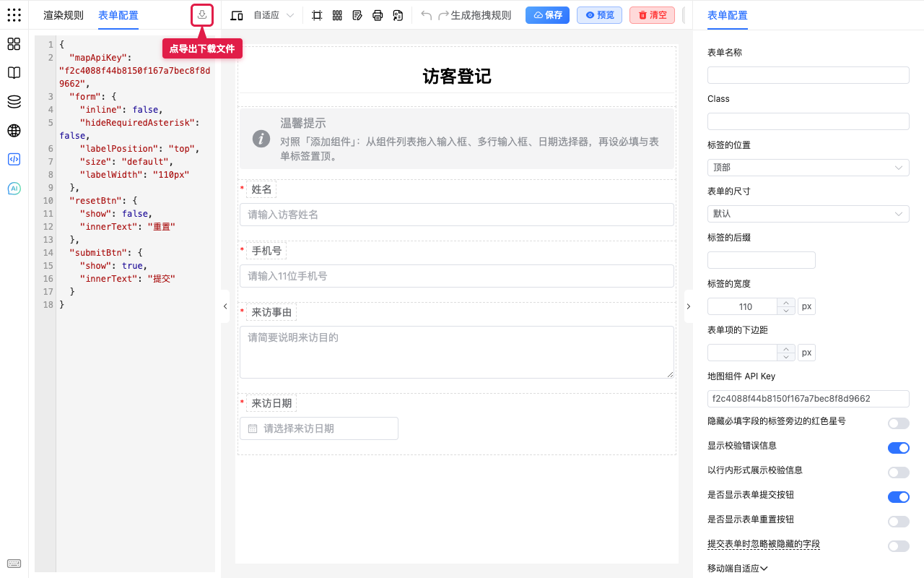Image resolution: width=924 pixels, height=578 pixels.
Task: Click the Class input field
Action: pos(808,121)
